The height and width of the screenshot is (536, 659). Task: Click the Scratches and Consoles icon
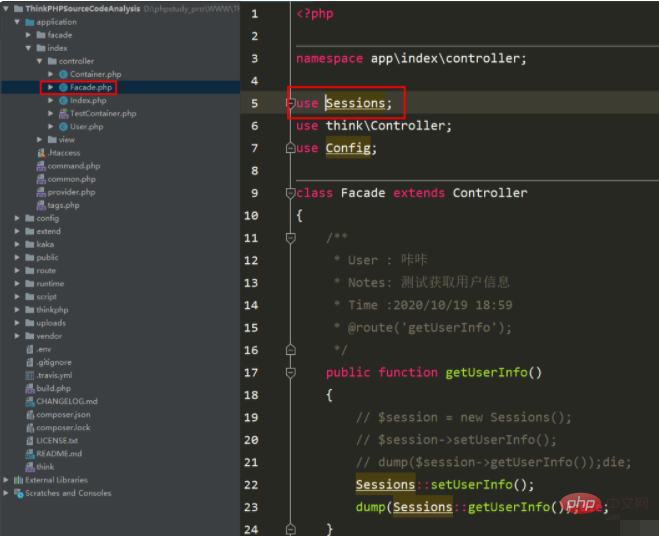click(x=18, y=493)
